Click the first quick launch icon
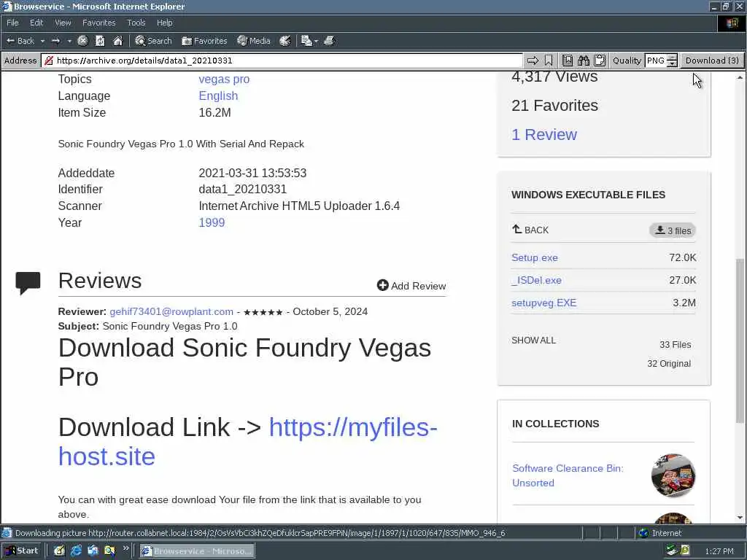Viewport: 747px width, 560px height. coord(59,551)
